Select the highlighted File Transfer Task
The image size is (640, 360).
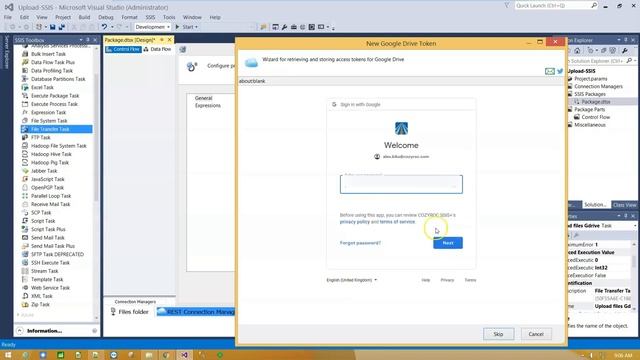[56, 129]
